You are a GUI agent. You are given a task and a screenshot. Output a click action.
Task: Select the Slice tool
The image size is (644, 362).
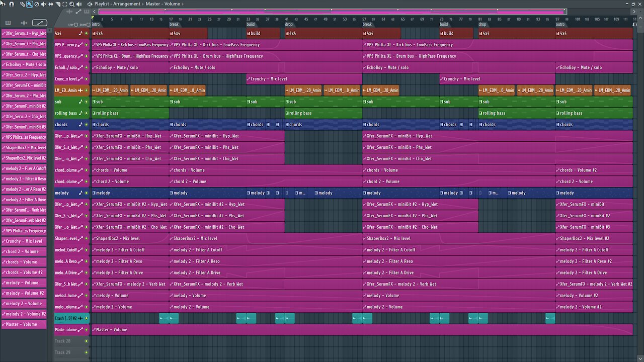tap(58, 4)
